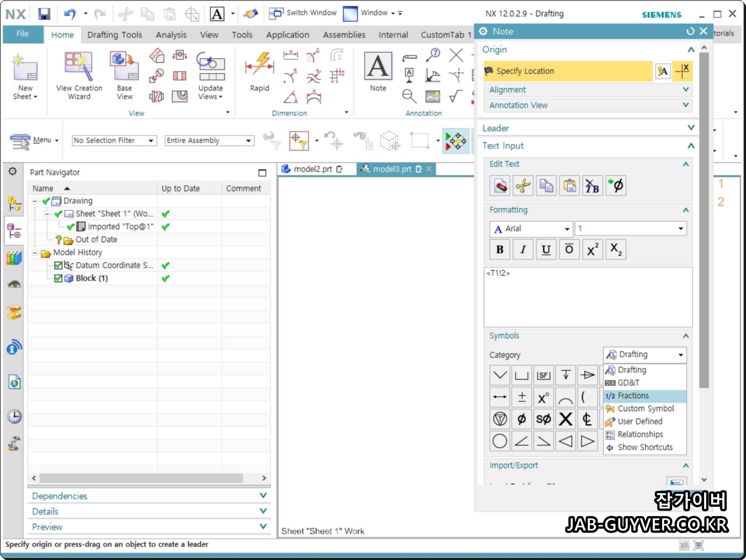The height and width of the screenshot is (560, 746).
Task: Choose Custom Symbol from the category list
Action: point(645,409)
